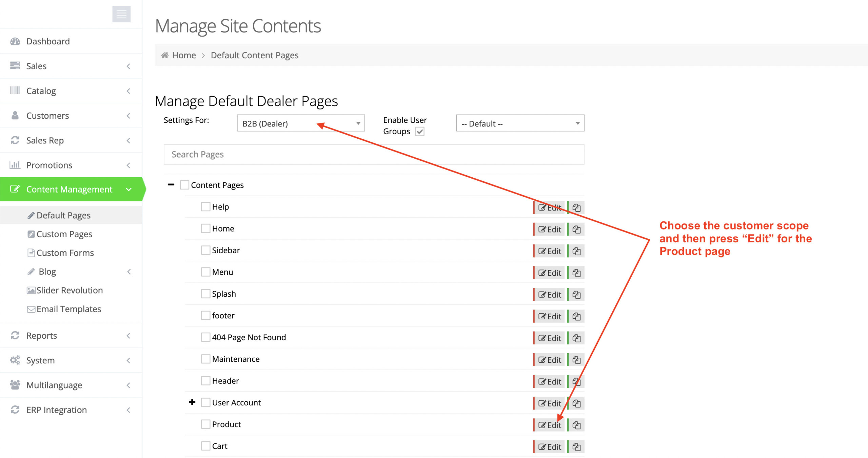Copy the Maintenance page using copy icon
This screenshot has height=458, width=868.
576,360
